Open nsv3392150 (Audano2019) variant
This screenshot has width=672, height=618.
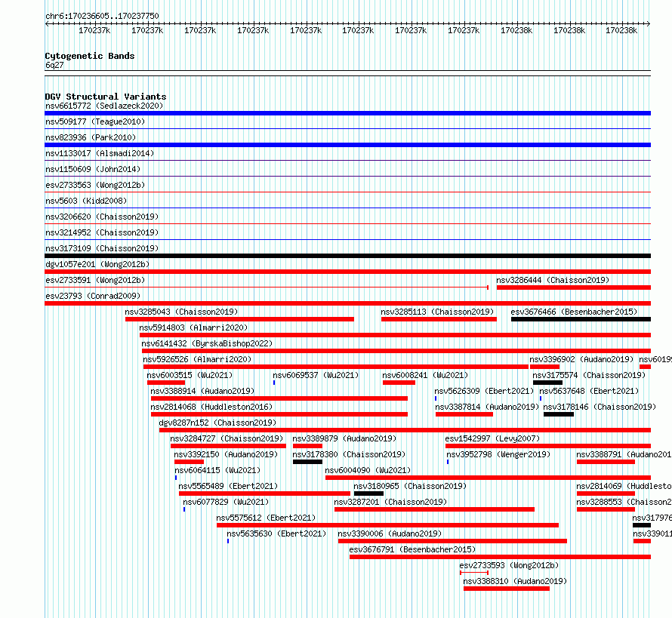(x=226, y=454)
